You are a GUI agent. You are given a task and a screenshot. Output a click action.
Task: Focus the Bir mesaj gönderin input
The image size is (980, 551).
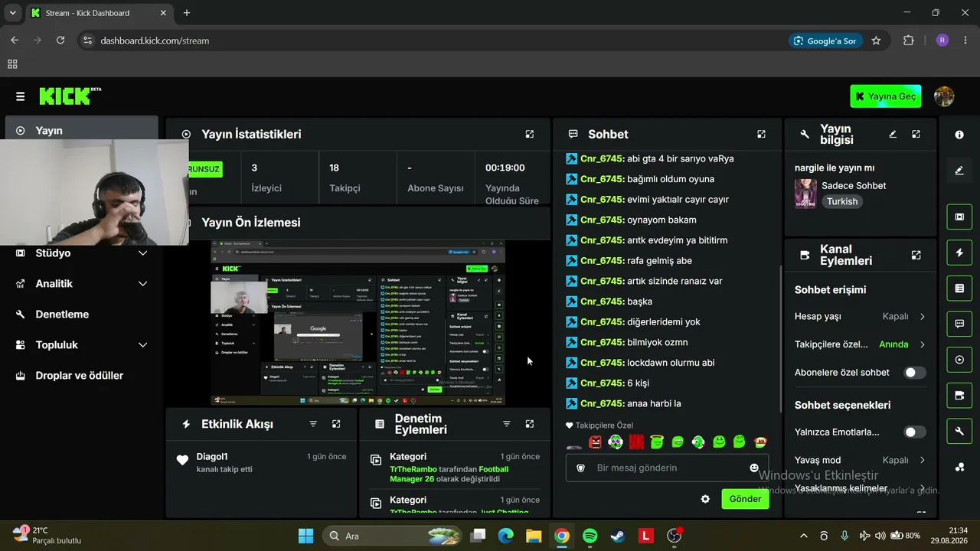[668, 468]
